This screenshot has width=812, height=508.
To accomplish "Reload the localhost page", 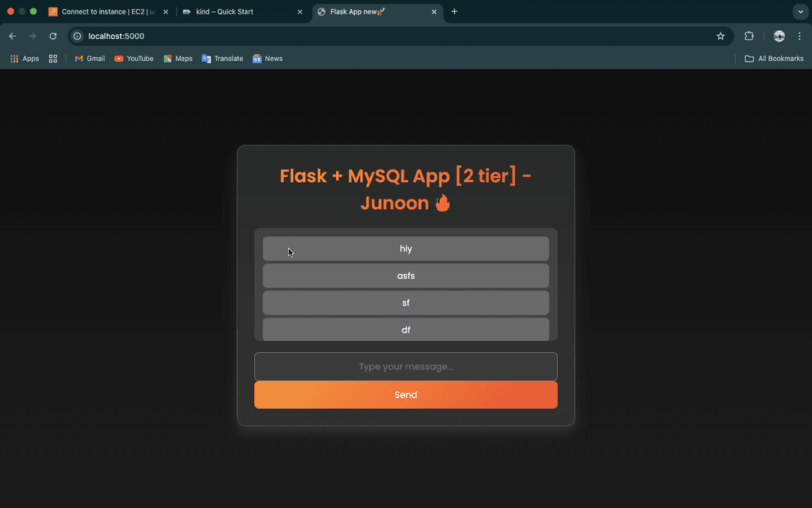I will pos(53,36).
